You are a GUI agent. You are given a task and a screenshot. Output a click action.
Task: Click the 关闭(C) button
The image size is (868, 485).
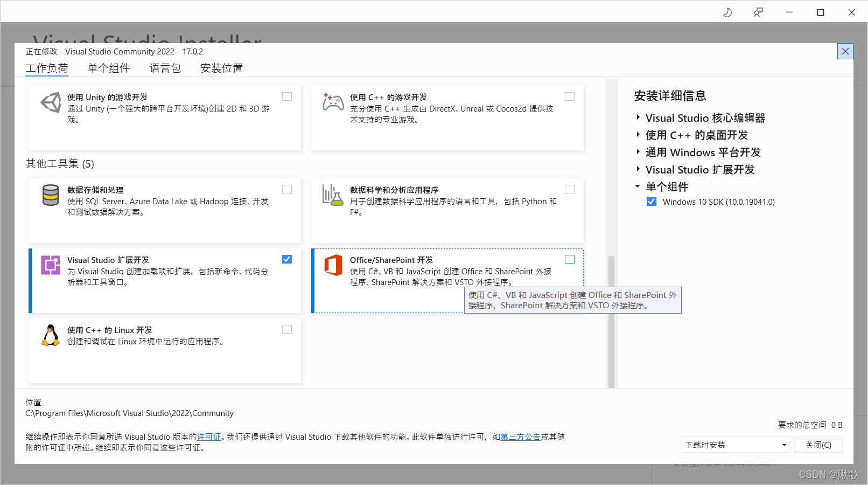point(818,445)
